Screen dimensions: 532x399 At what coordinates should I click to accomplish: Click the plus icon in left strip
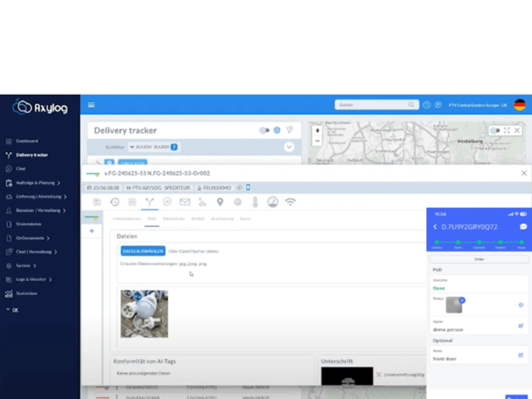pyautogui.click(x=92, y=231)
